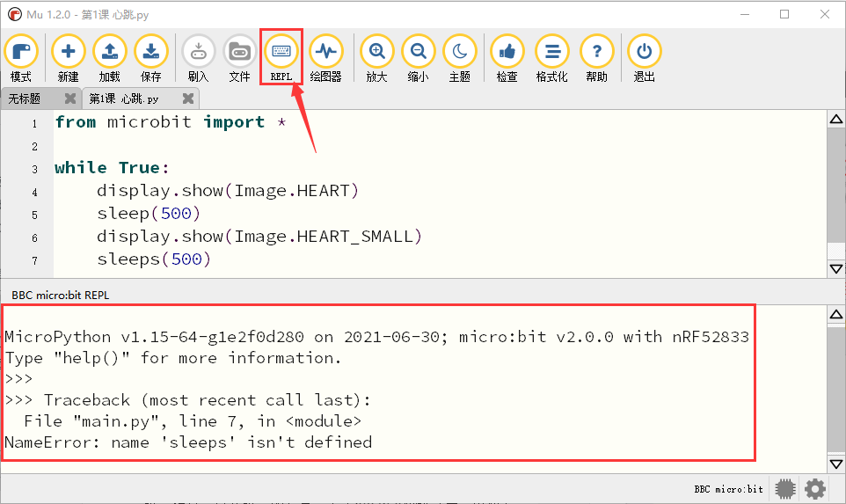Zoom out with the 缩小 icon
Image resolution: width=846 pixels, height=504 pixels.
coord(418,58)
